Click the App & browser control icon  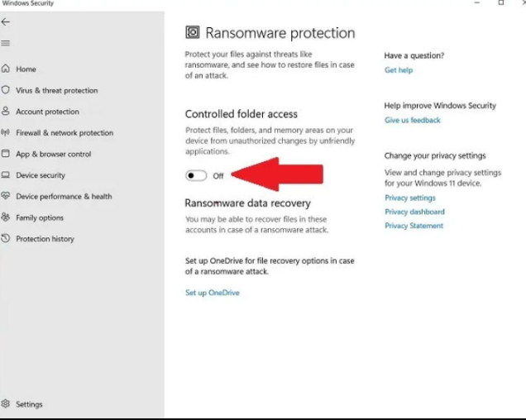(x=7, y=154)
